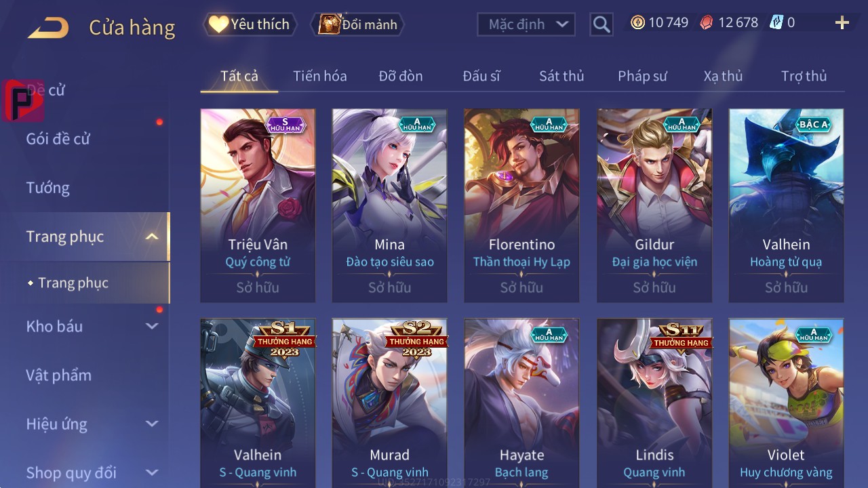The image size is (868, 488).
Task: Select the Florentino Thần thoại Hy Lạp skin
Action: pos(521,205)
